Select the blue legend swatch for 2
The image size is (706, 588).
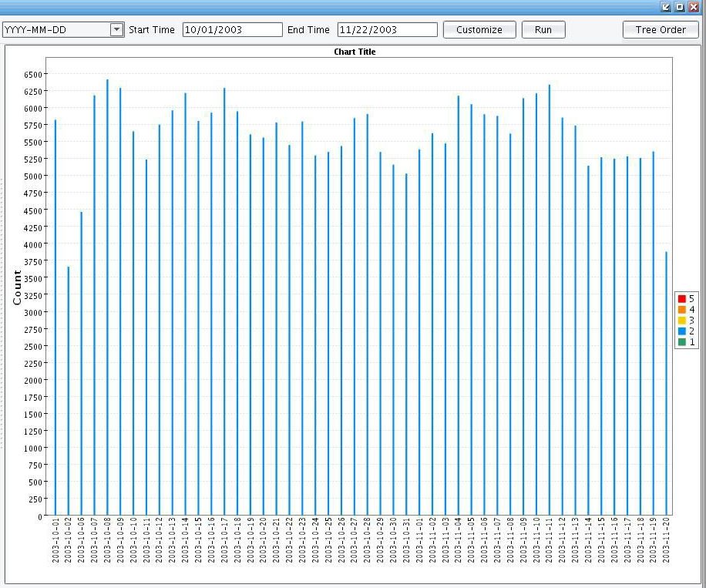(681, 331)
